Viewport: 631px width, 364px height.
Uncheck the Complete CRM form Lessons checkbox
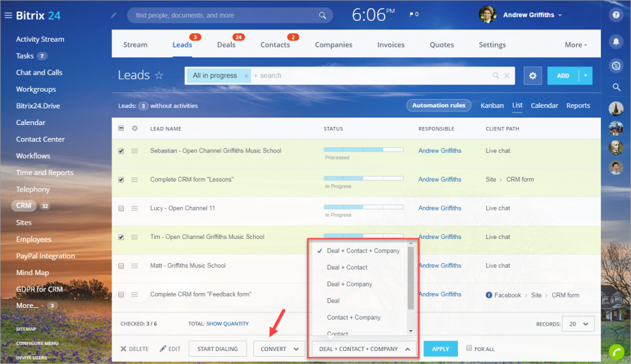point(121,180)
